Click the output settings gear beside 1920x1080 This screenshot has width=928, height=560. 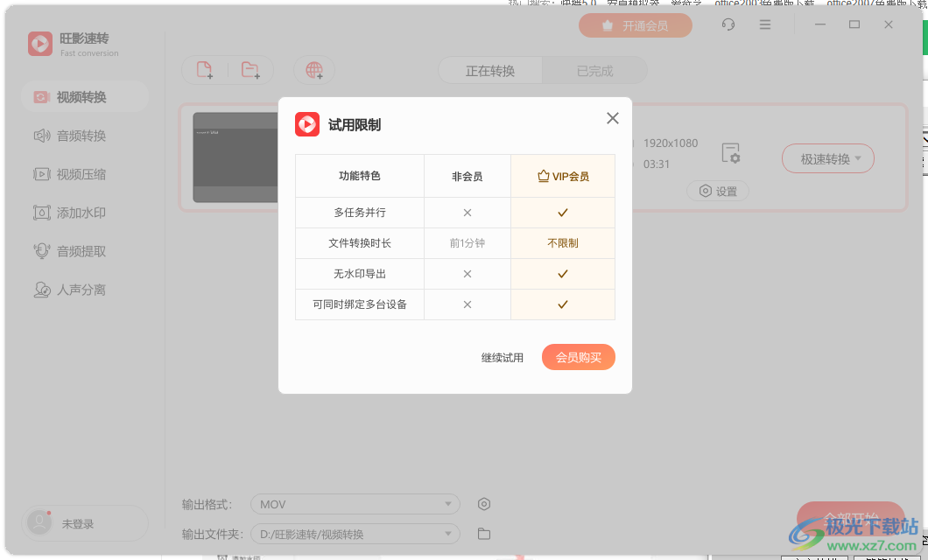click(x=732, y=153)
